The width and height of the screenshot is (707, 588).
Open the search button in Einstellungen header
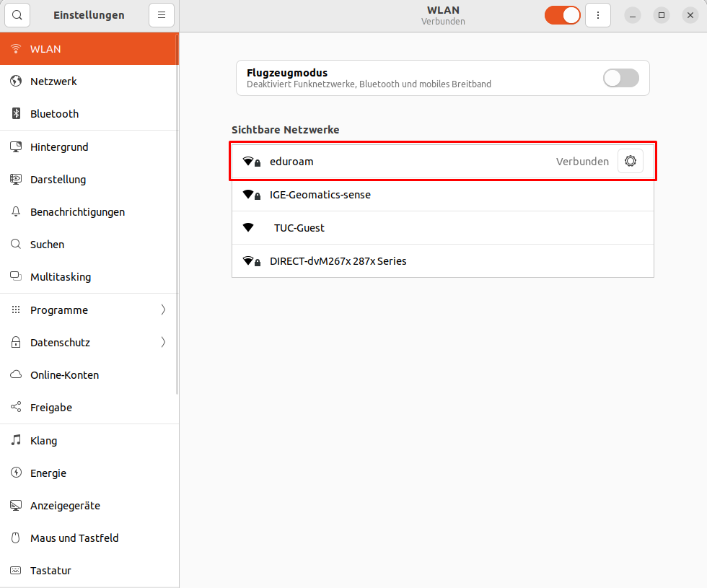[17, 15]
